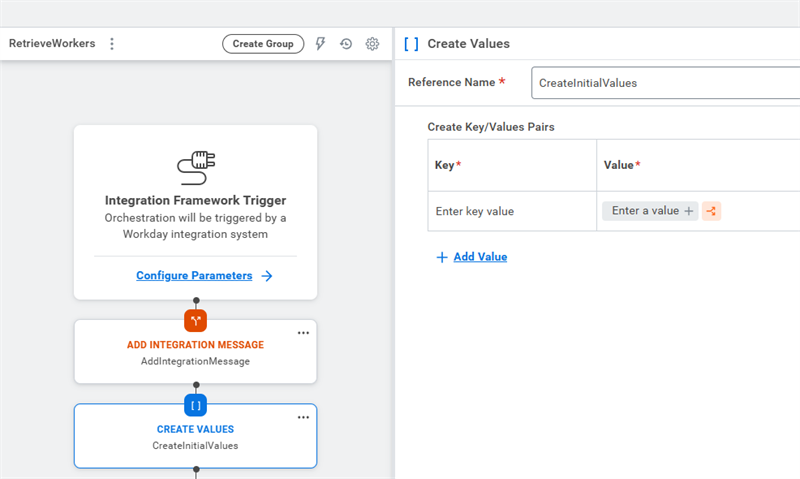Click the Add Value link

coord(480,257)
